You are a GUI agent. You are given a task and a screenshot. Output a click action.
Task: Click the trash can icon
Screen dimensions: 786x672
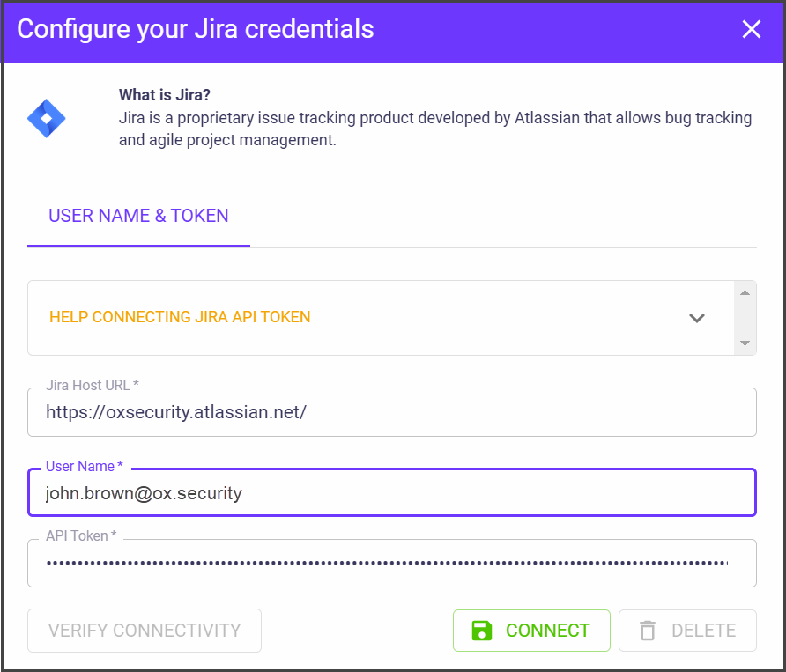(648, 631)
